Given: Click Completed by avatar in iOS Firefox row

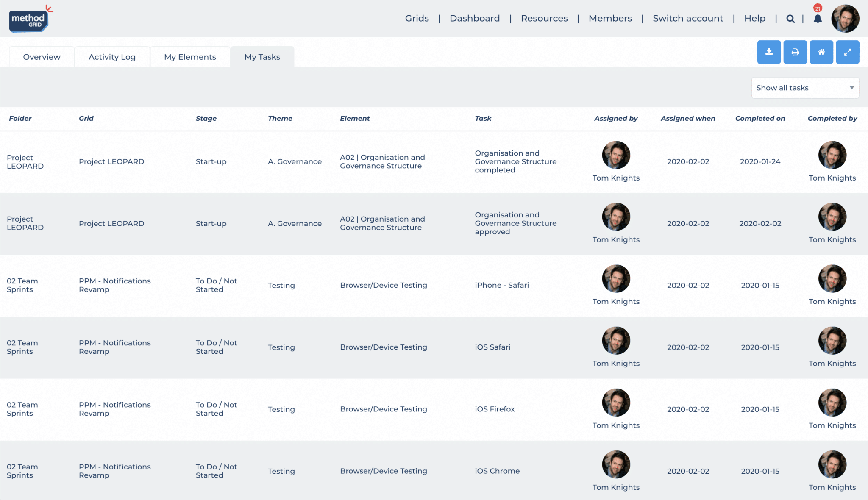Looking at the screenshot, I should click(832, 403).
